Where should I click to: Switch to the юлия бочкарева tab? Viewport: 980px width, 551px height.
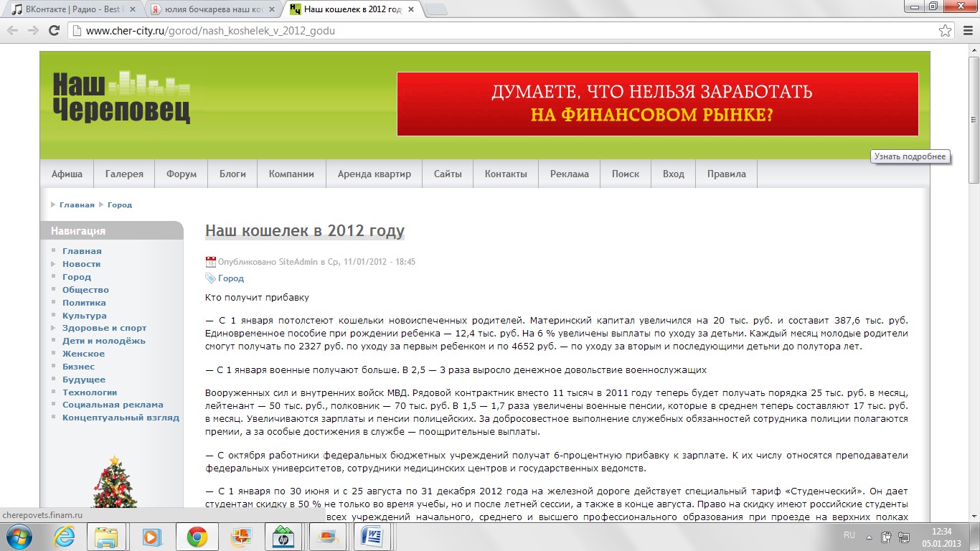[x=212, y=9]
